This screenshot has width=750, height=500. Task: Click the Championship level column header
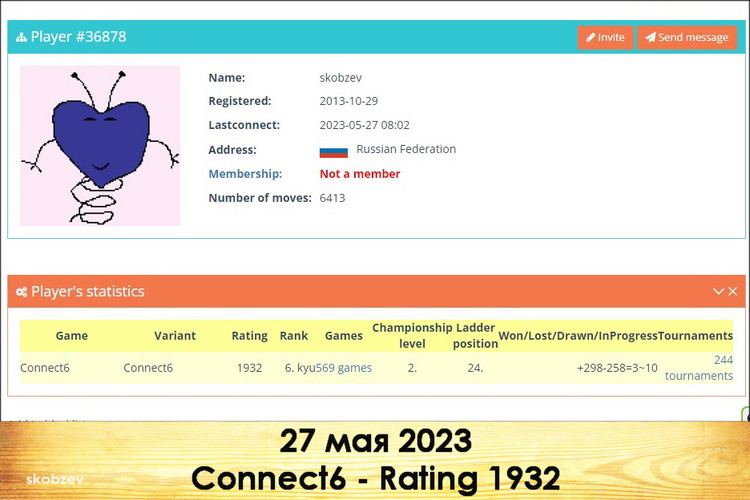(x=412, y=336)
